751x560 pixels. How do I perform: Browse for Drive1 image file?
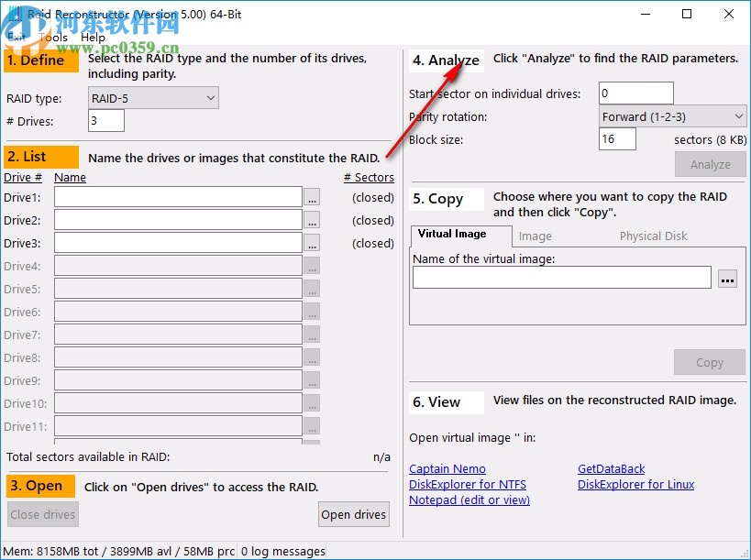point(312,197)
